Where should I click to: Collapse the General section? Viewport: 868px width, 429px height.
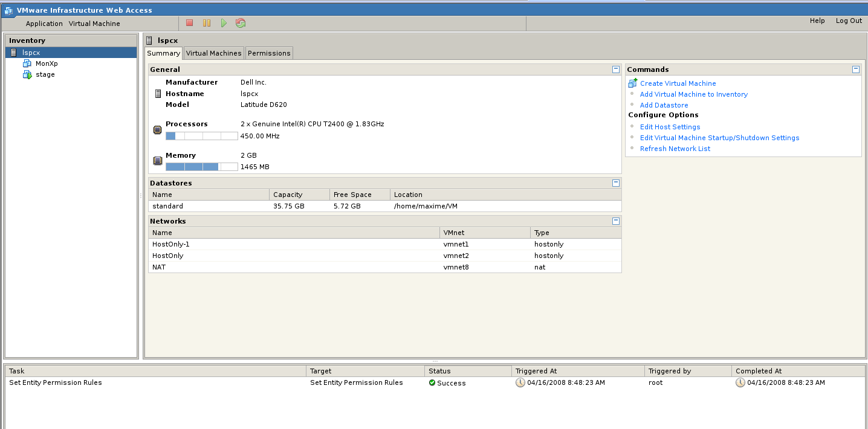616,69
